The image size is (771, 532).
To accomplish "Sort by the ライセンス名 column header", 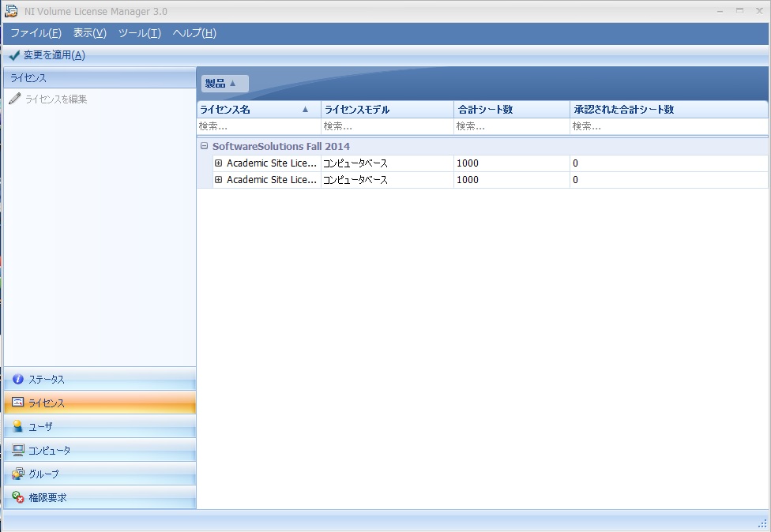I will [259, 110].
